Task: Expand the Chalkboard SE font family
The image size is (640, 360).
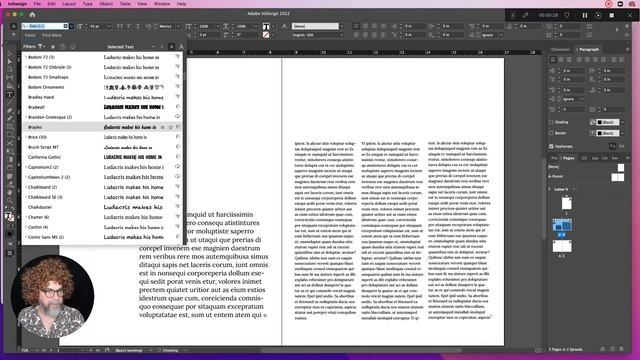Action: [x=26, y=197]
